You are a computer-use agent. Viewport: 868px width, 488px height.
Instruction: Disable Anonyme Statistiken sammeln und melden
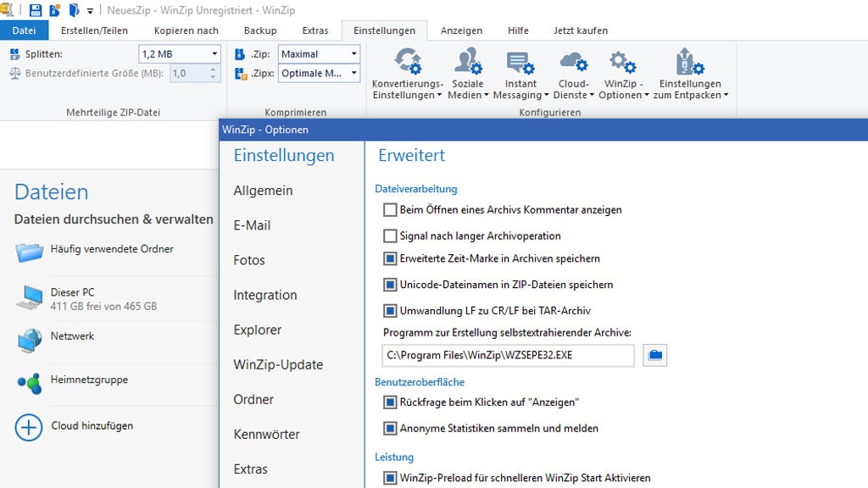390,429
